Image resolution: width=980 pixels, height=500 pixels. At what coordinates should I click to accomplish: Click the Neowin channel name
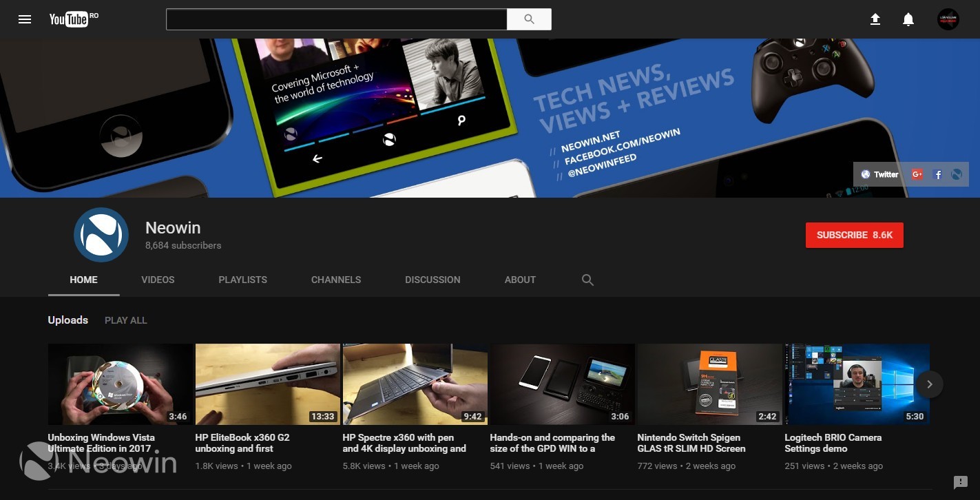coord(173,227)
